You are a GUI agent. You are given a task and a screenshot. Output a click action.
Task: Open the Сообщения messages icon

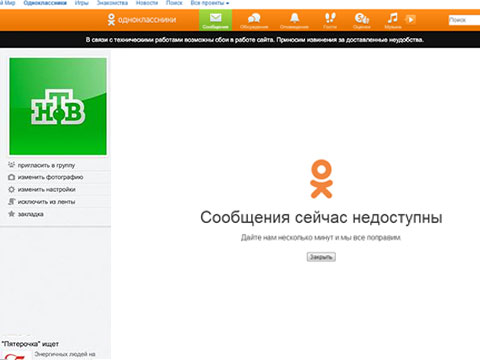[216, 20]
